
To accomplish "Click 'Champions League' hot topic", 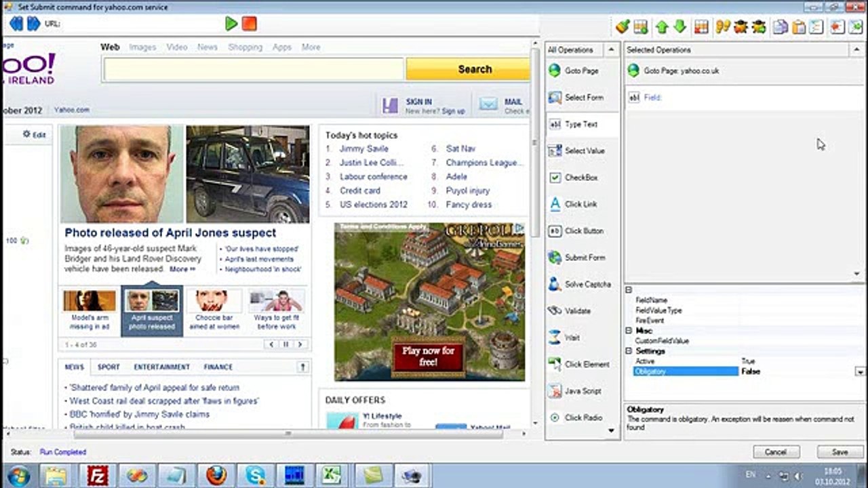I will coord(484,163).
